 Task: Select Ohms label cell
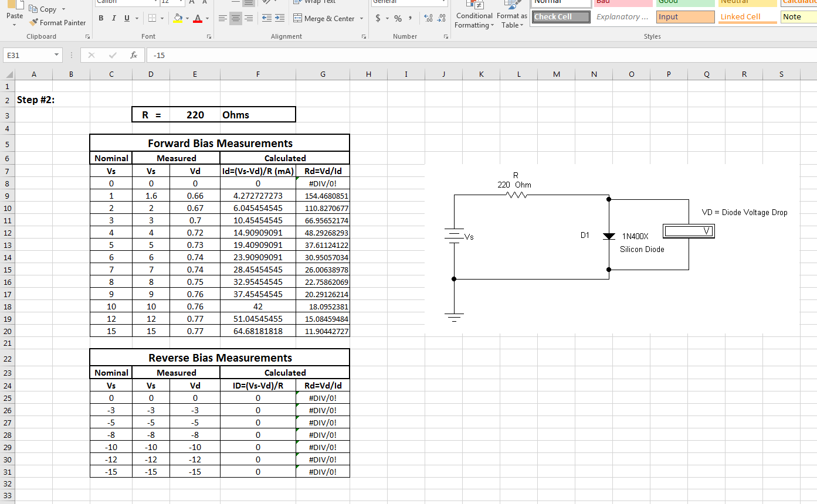click(258, 115)
